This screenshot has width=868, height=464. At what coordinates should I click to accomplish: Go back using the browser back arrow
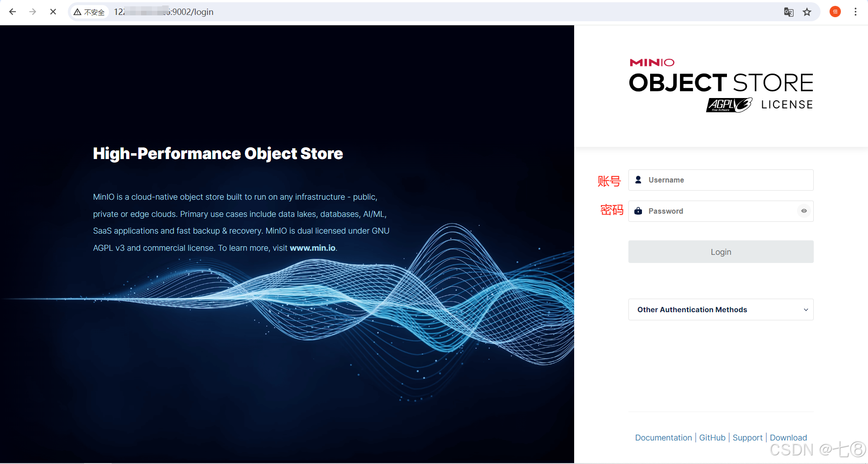13,12
